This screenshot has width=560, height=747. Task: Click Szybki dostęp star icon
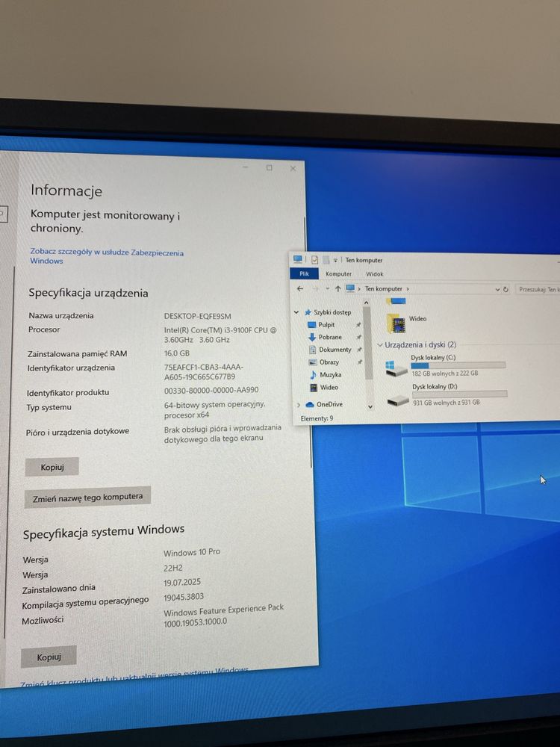click(x=308, y=312)
